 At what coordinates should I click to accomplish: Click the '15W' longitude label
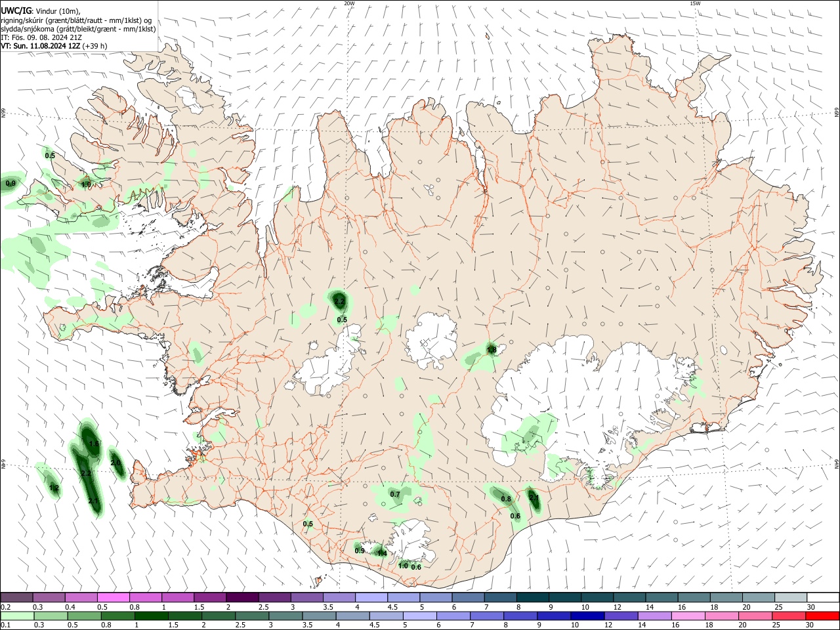(695, 3)
